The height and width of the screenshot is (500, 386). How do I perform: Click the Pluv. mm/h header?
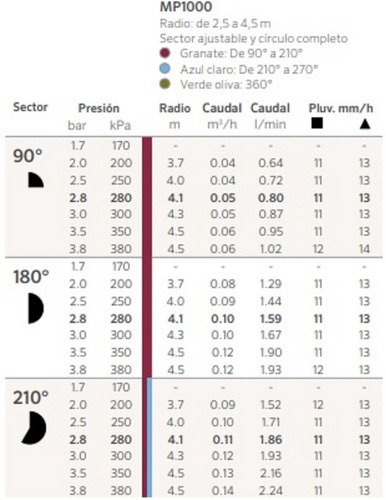[x=341, y=108]
